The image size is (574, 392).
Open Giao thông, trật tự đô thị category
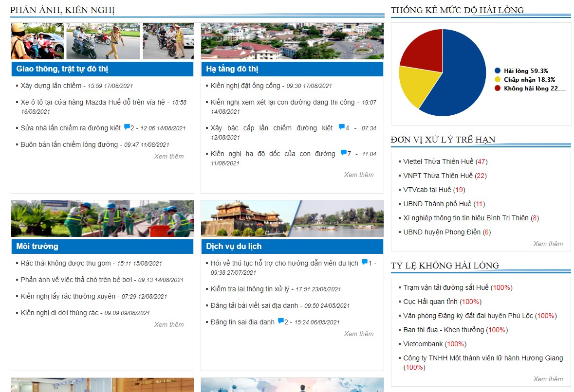point(62,69)
